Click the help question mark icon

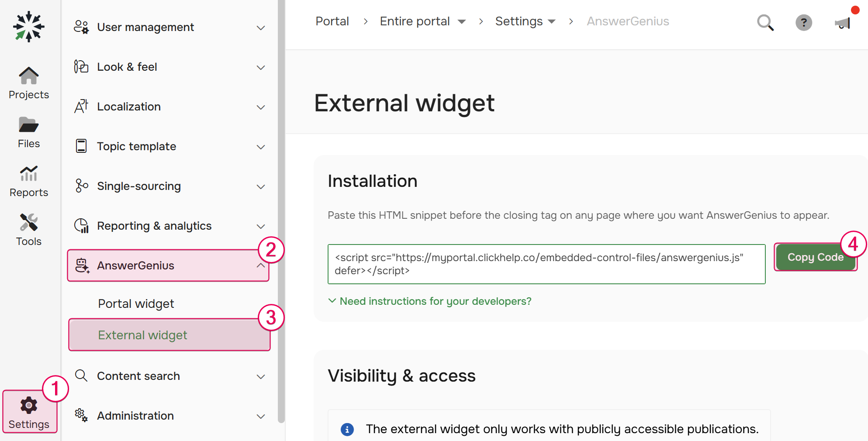(804, 23)
